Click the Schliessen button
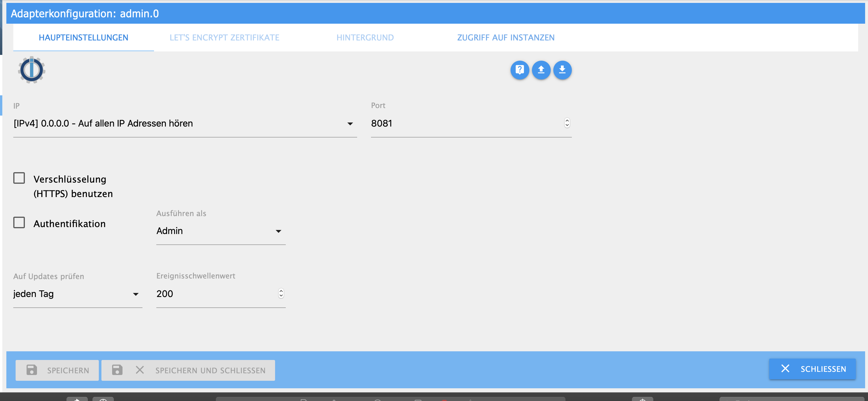 [x=812, y=369]
